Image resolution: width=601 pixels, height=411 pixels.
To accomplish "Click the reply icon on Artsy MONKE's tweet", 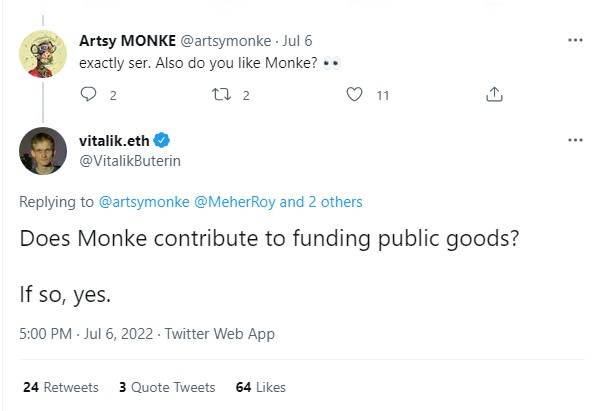I will [x=87, y=96].
